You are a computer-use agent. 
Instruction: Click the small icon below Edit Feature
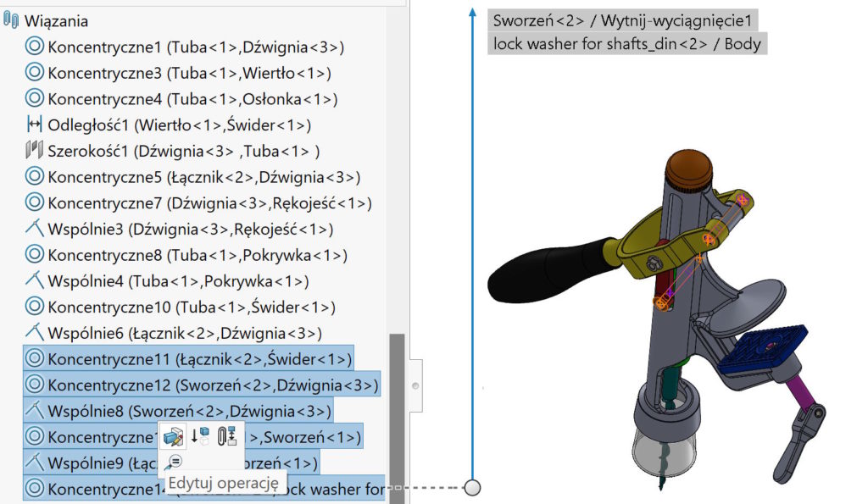173,462
